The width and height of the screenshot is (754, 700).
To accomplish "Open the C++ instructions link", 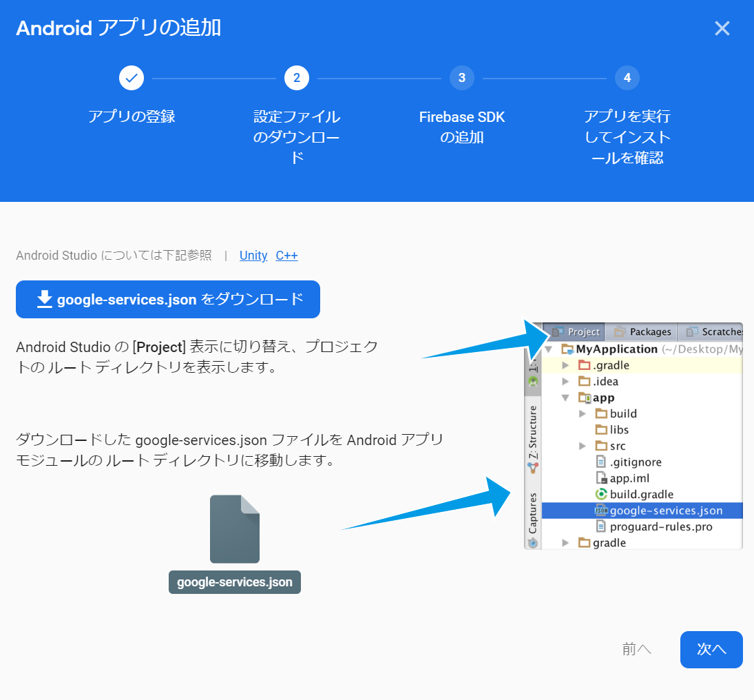I will tap(286, 256).
